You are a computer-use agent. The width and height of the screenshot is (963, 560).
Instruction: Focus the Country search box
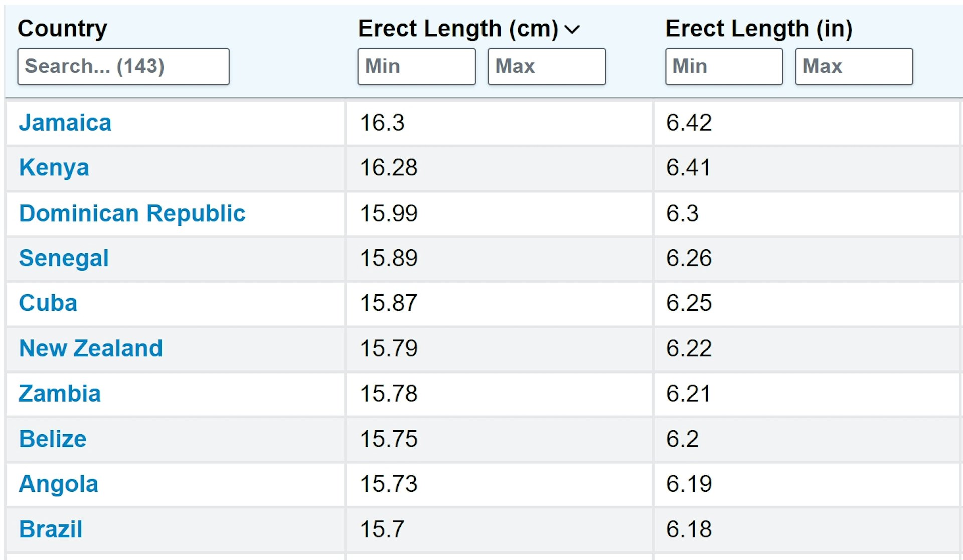pyautogui.click(x=123, y=66)
